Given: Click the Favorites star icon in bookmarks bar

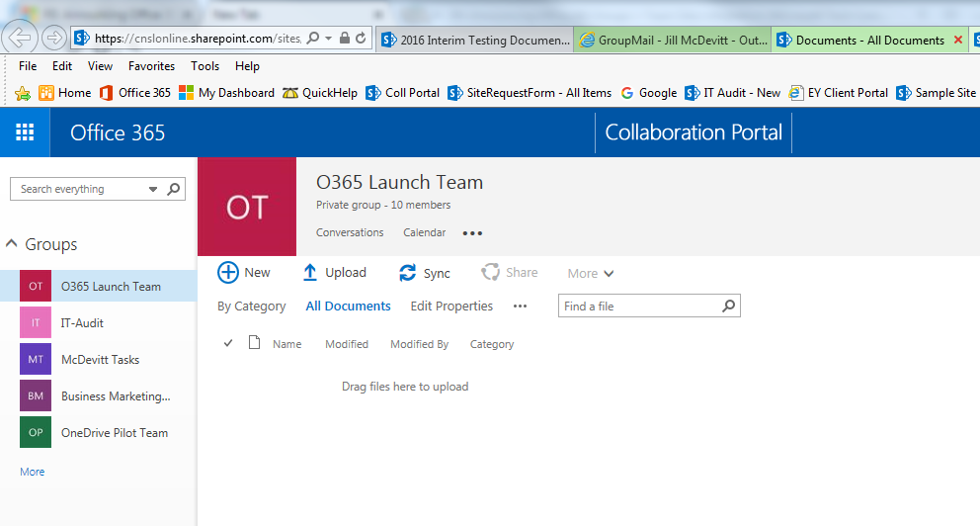Looking at the screenshot, I should 23,93.
